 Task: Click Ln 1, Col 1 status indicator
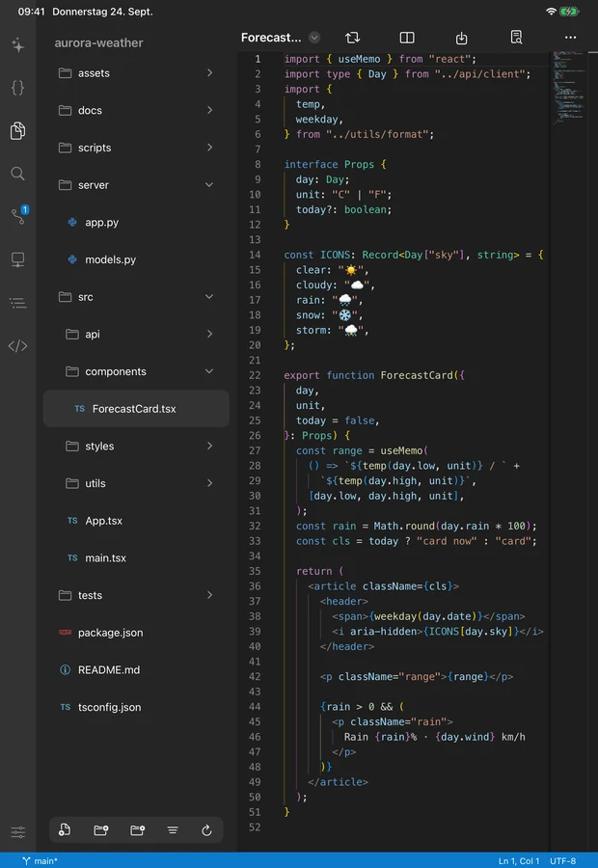coord(518,861)
